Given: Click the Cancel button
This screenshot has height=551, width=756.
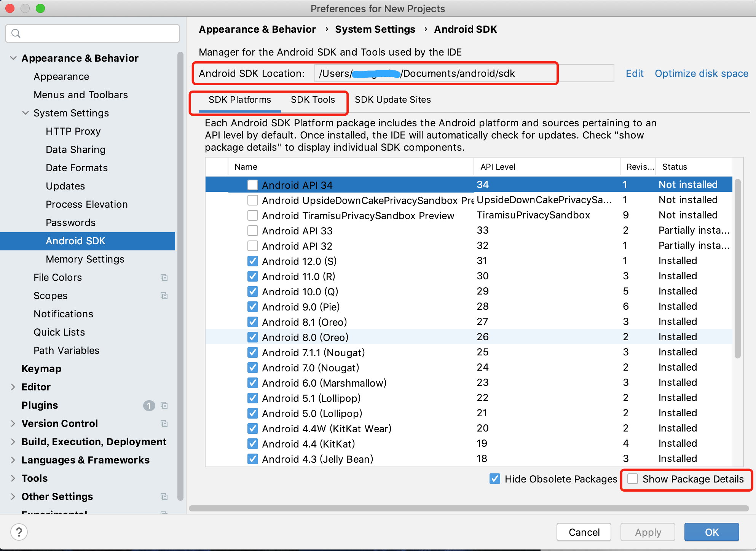Looking at the screenshot, I should [584, 532].
